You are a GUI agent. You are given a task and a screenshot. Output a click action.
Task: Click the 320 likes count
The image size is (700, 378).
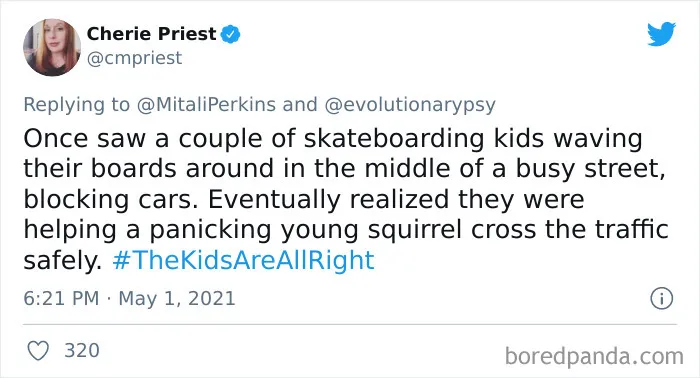point(82,351)
